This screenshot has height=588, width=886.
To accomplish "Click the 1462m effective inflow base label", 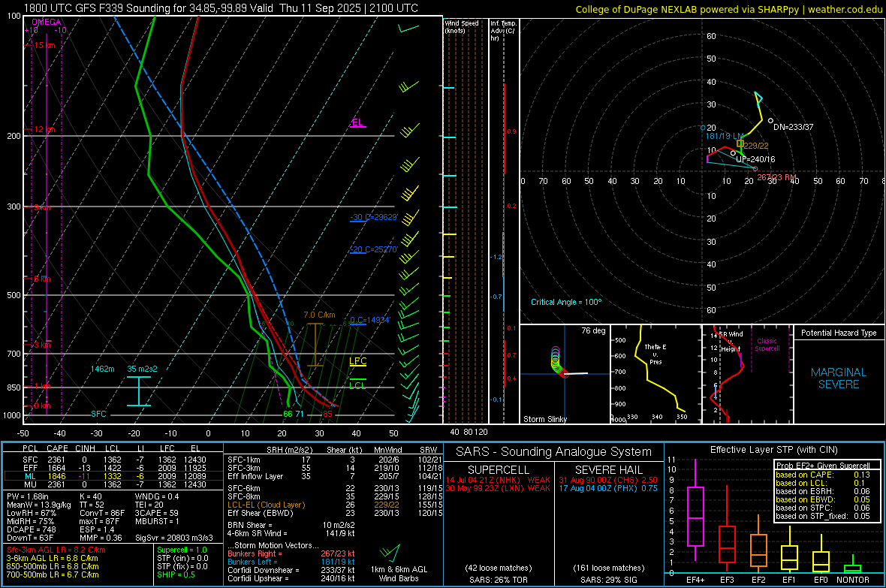I will pyautogui.click(x=102, y=369).
